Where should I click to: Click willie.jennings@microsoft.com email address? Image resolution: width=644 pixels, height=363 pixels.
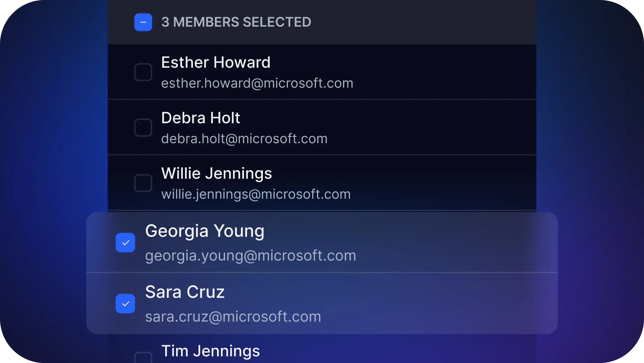(x=256, y=194)
